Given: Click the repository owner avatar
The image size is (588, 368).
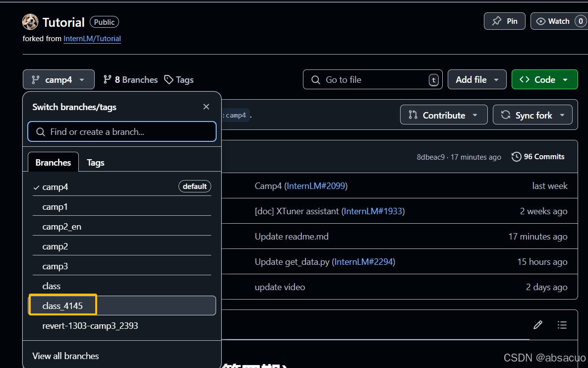Looking at the screenshot, I should coord(30,22).
